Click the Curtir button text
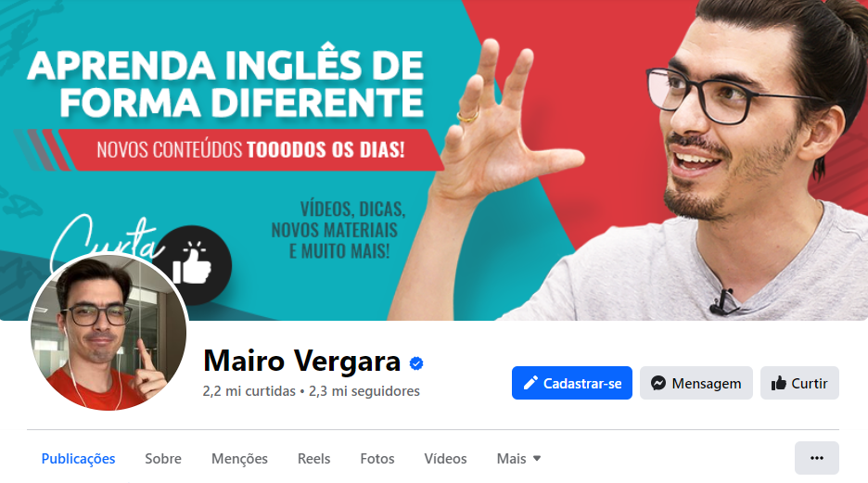The image size is (868, 483). point(810,384)
